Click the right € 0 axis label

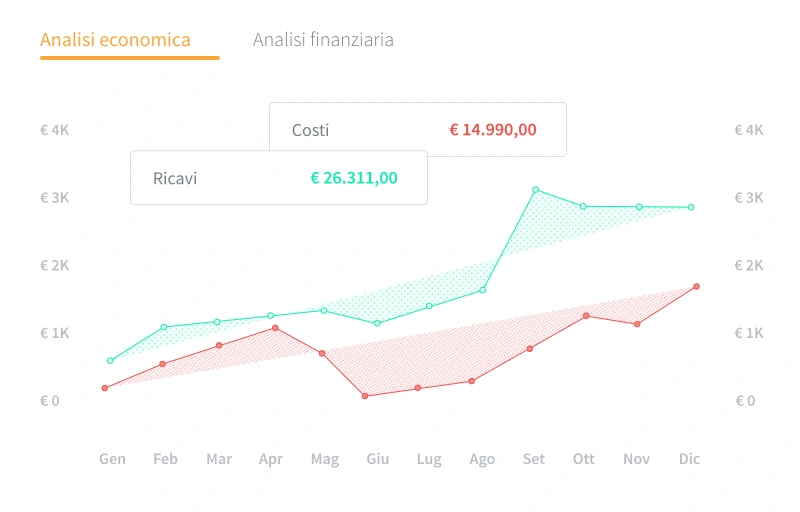[745, 400]
